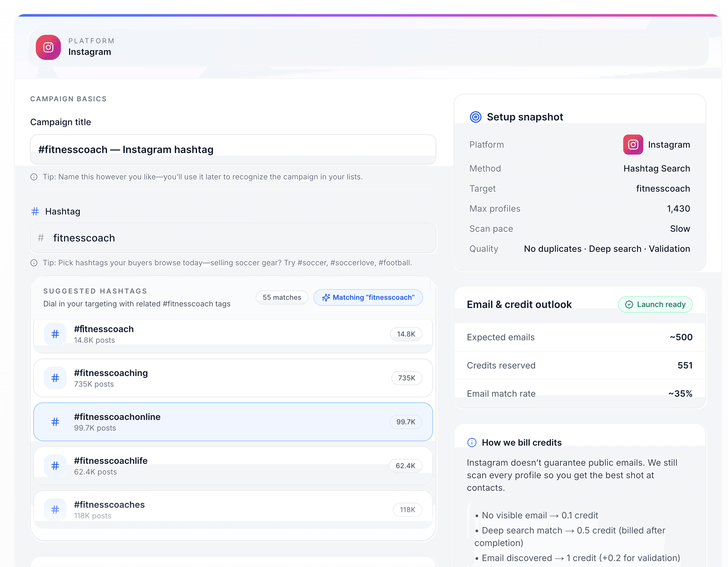Click the Matching "fitnesscoach" filter button
This screenshot has width=728, height=567.
tap(368, 297)
